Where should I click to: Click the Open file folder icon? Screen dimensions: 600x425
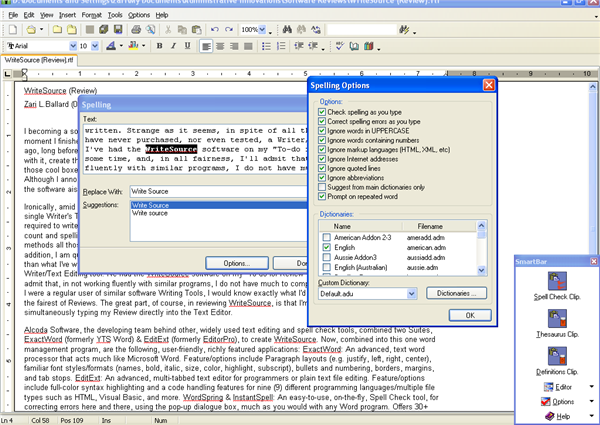[31, 29]
